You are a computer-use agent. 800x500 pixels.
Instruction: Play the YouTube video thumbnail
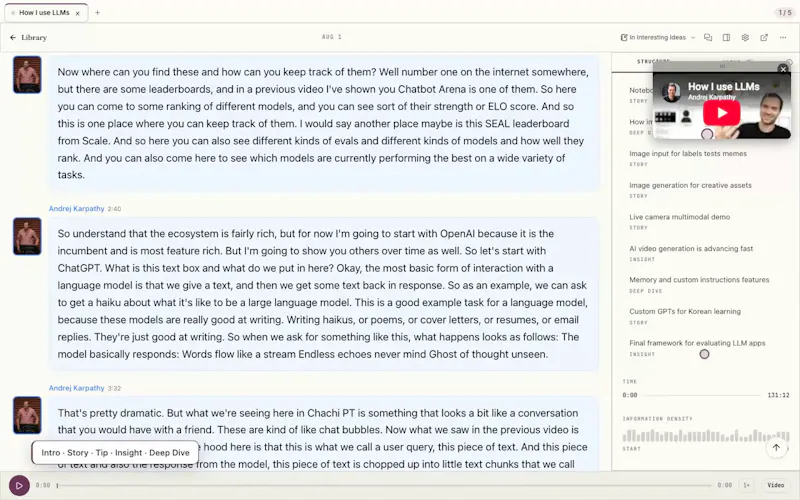[x=721, y=113]
